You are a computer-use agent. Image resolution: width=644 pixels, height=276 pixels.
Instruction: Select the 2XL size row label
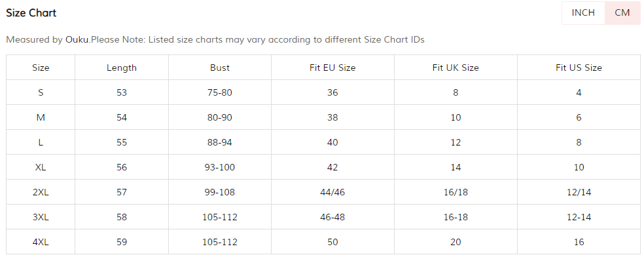coord(41,192)
